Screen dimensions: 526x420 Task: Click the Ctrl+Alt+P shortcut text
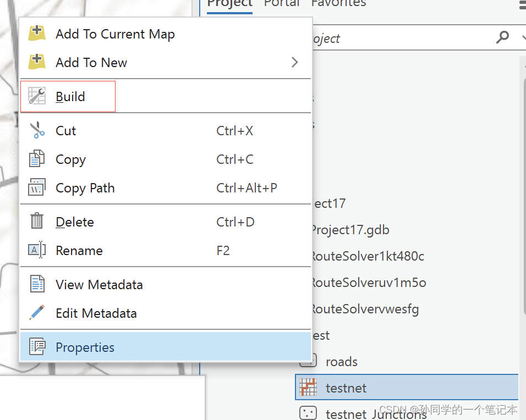[246, 188]
